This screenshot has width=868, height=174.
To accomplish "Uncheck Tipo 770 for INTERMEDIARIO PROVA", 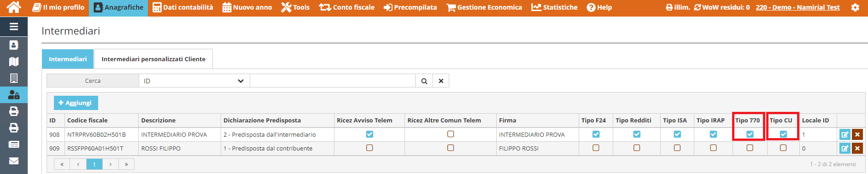I will tap(750, 134).
